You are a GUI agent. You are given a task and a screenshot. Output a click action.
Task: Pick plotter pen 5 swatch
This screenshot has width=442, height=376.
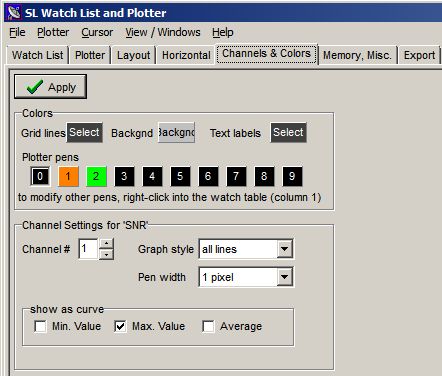(180, 176)
